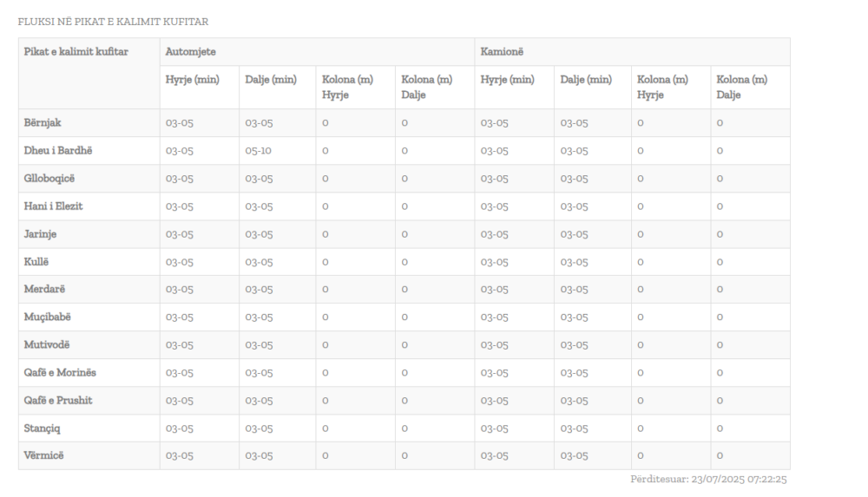Click the 05-10 exit time cell

pyautogui.click(x=259, y=151)
